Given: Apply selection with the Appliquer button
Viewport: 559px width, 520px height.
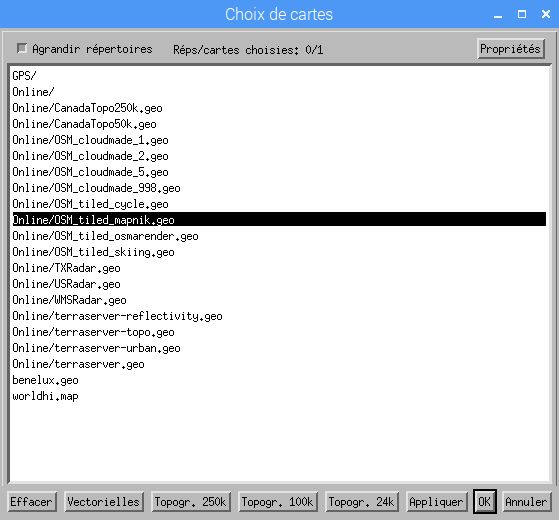Looking at the screenshot, I should (x=436, y=502).
